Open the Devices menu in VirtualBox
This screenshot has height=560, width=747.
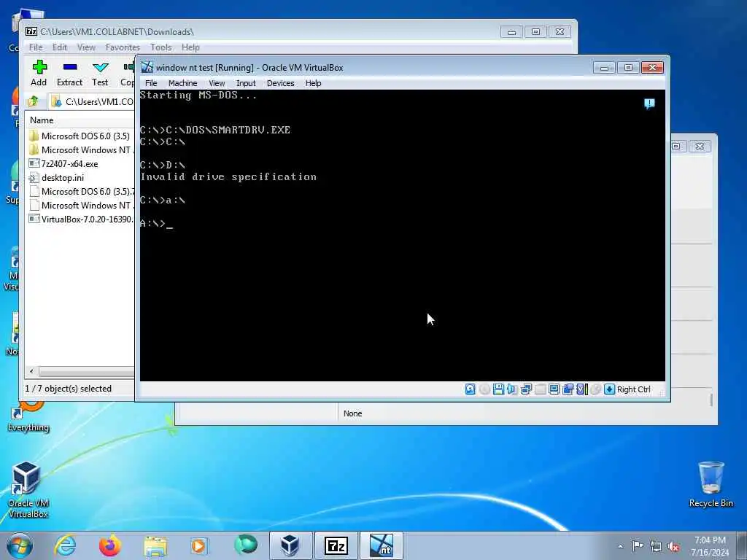click(281, 83)
